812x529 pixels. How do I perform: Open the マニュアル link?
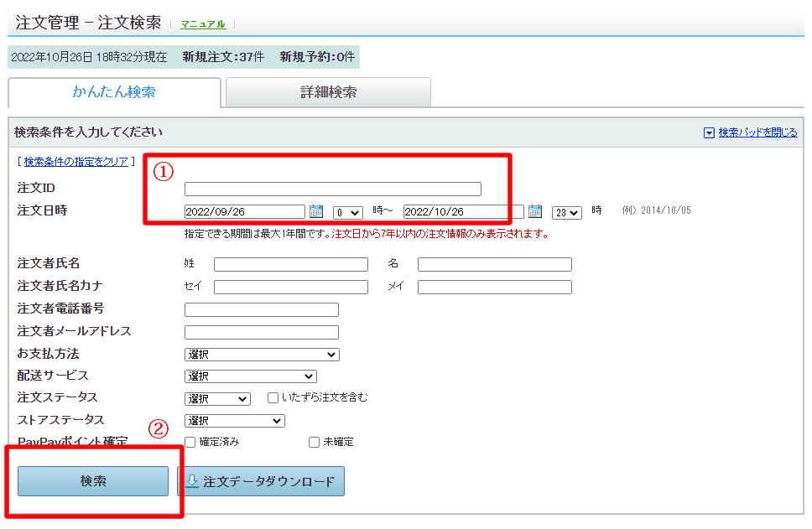203,24
